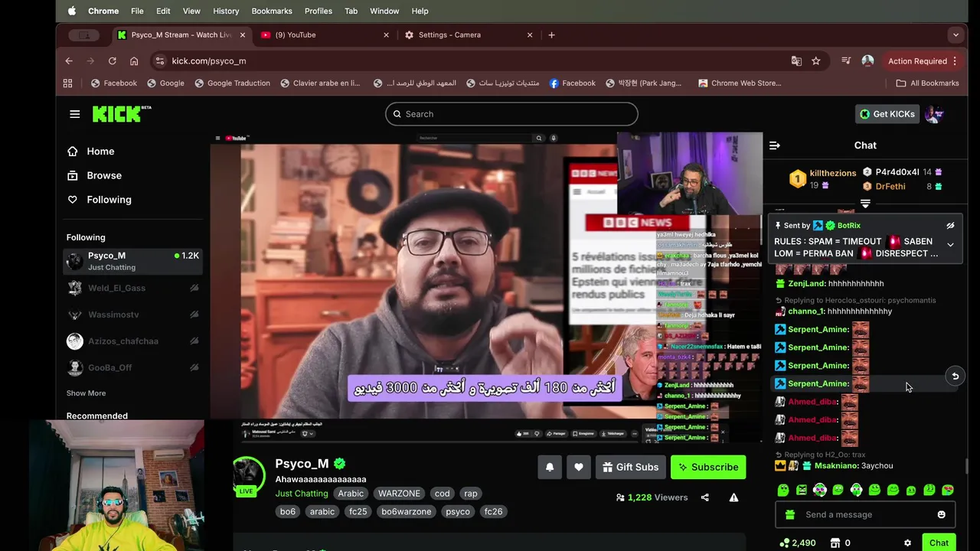Report stream via warning triangle icon
The height and width of the screenshot is (551, 980).
pyautogui.click(x=733, y=497)
